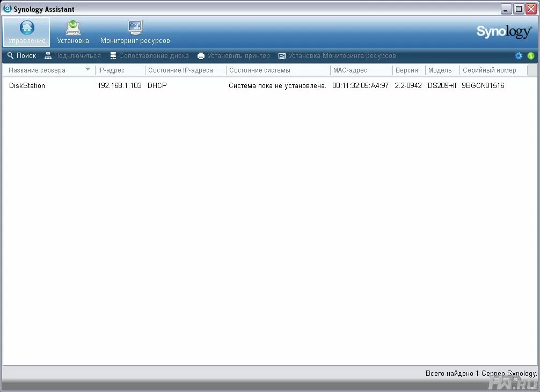Sort by the Название сервера column arrow
Viewport: 540px width, 392px height.
88,69
